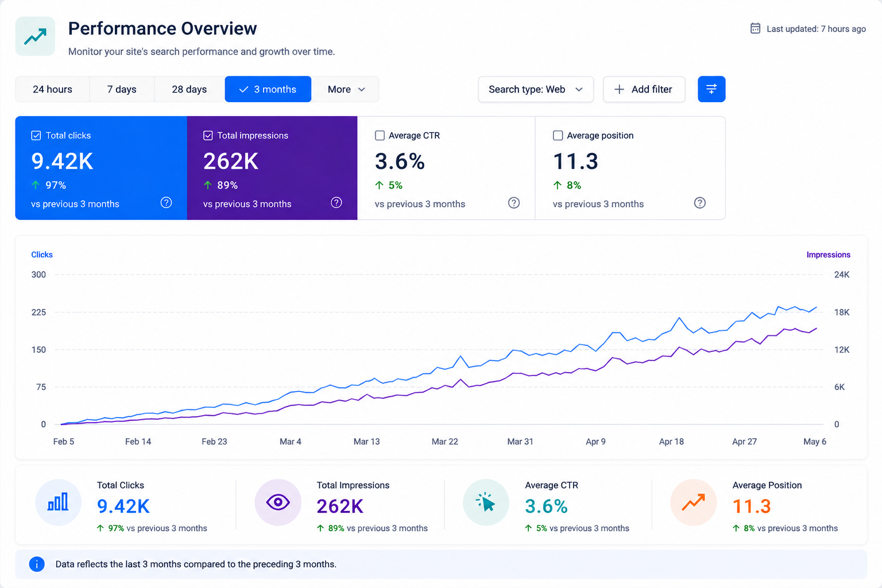Viewport: 882px width, 588px height.
Task: Click the cursor click icon beside Average CTR
Action: 486,502
